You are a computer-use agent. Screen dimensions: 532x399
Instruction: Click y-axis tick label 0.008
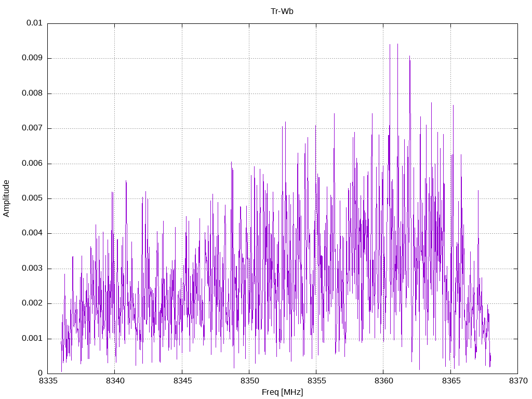(x=32, y=94)
